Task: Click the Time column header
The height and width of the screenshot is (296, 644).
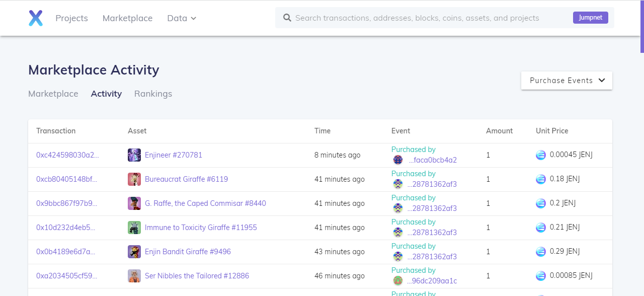Action: [323, 131]
